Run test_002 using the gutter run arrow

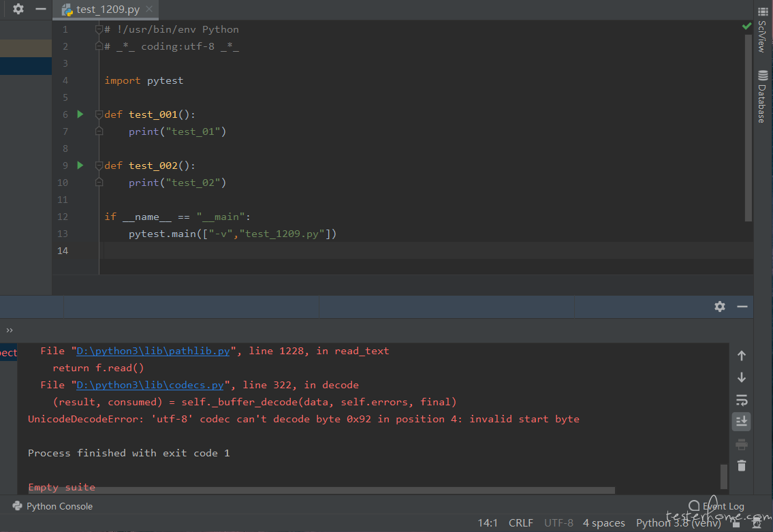(80, 165)
